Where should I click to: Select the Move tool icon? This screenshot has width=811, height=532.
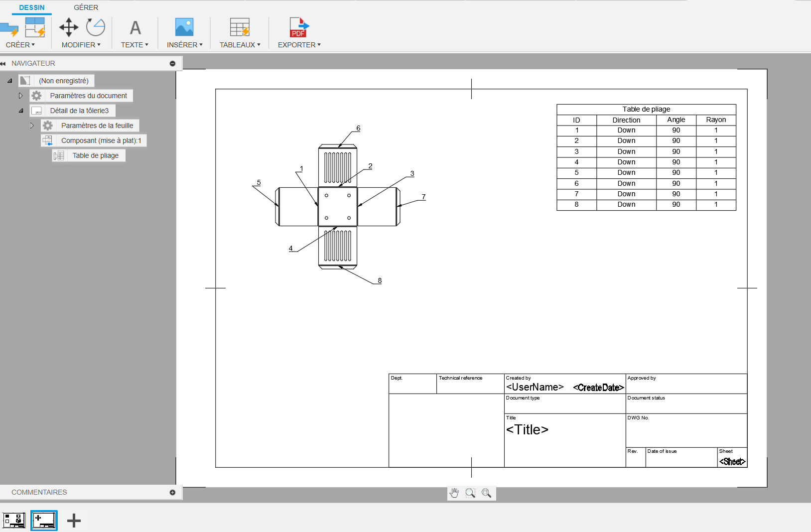pyautogui.click(x=69, y=27)
